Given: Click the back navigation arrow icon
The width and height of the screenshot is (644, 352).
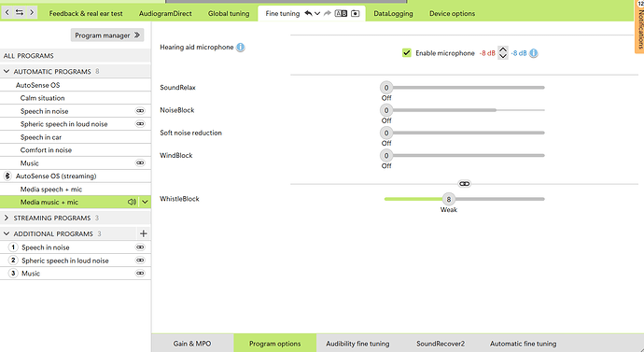Looking at the screenshot, I should (7, 12).
